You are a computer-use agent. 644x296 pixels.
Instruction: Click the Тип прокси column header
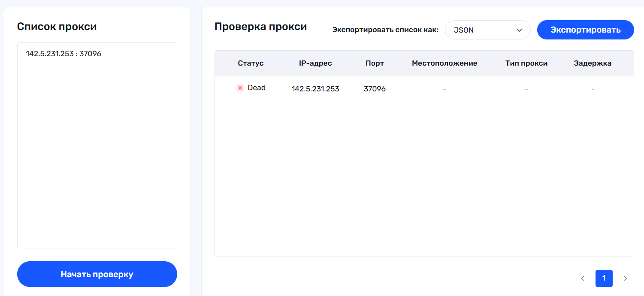pos(526,63)
